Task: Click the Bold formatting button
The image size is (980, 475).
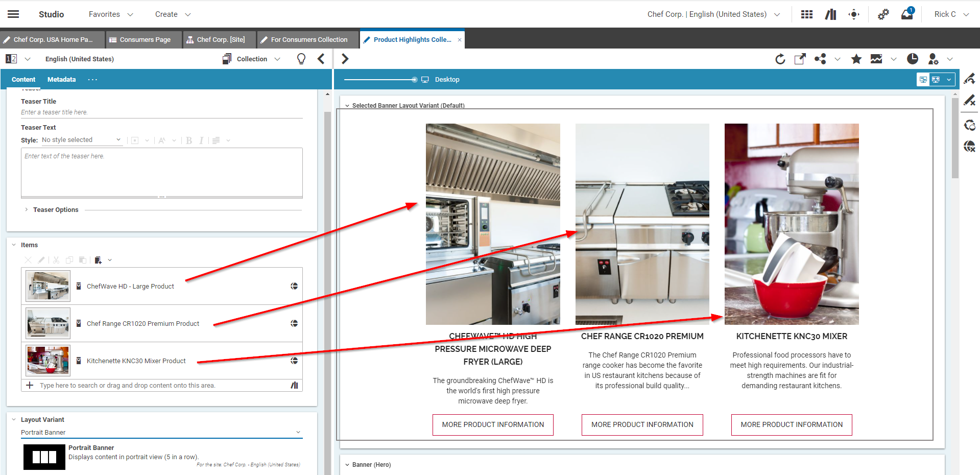Action: (189, 140)
